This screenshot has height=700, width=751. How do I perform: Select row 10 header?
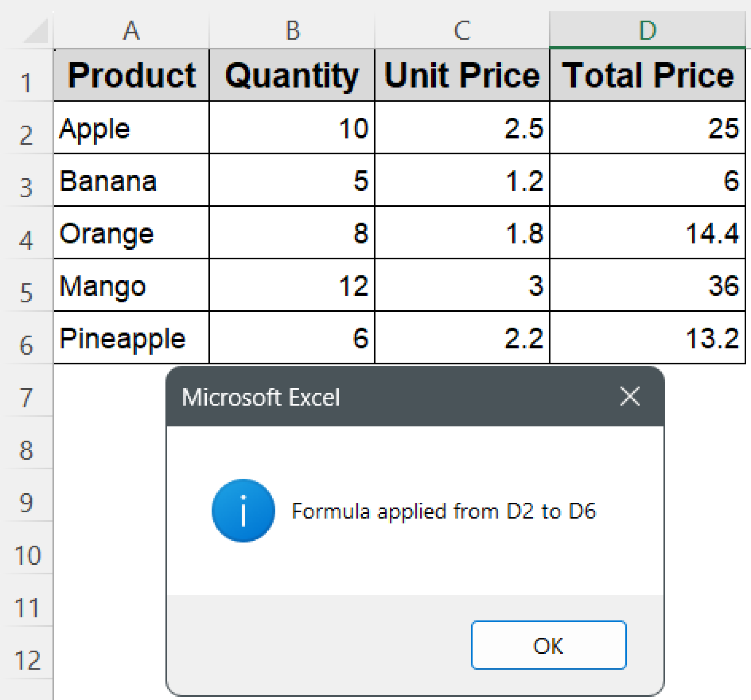pos(26,555)
